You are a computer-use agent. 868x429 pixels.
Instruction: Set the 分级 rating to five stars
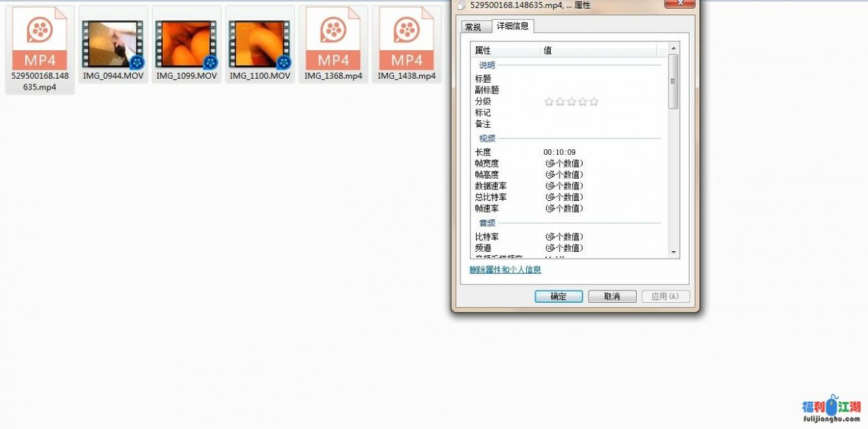[595, 101]
